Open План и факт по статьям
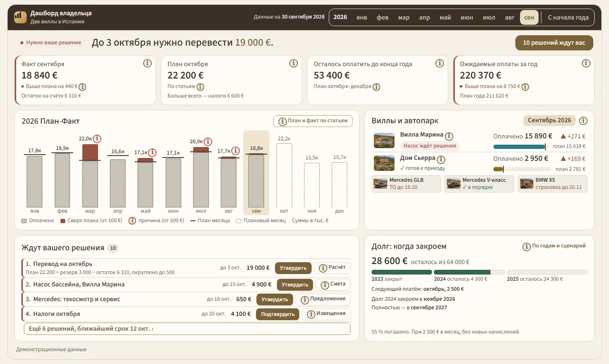This screenshot has width=609, height=364. [x=313, y=121]
